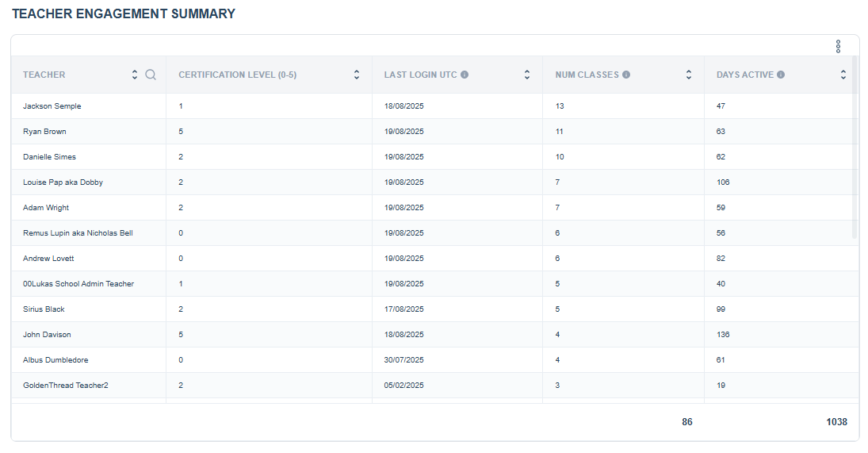Click Sirius Black's days active 99
The width and height of the screenshot is (868, 453).
[721, 309]
